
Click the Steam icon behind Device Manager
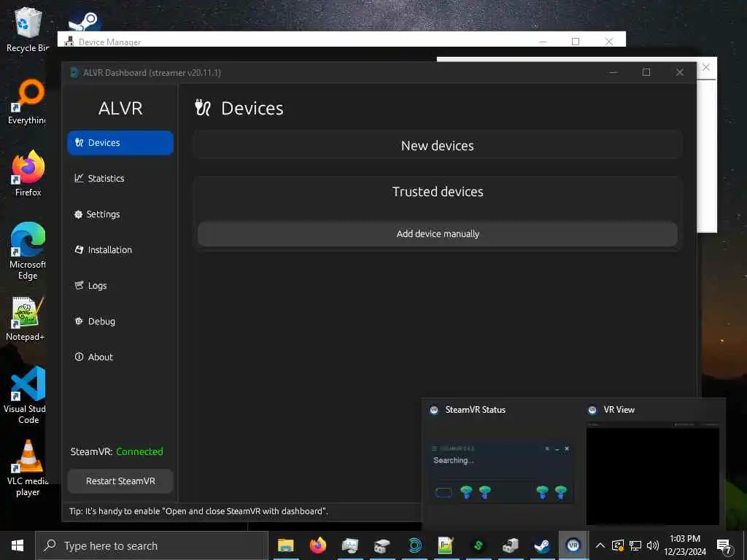[x=84, y=21]
